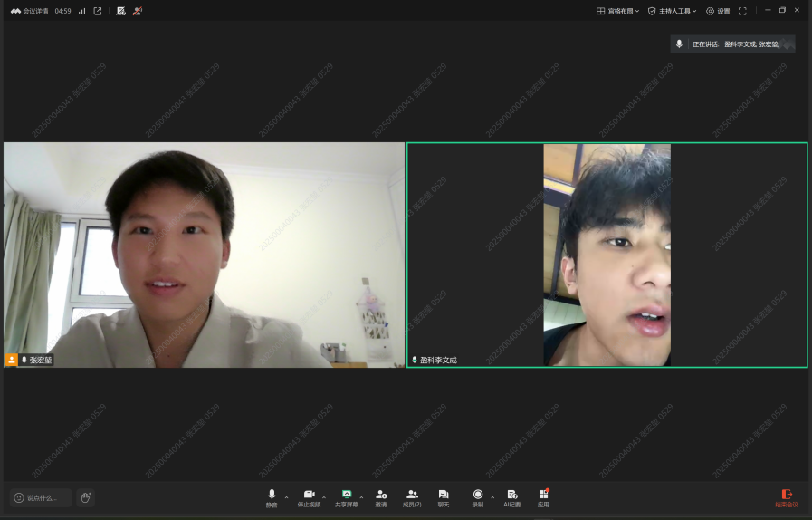The width and height of the screenshot is (812, 520).
Task: Start recording with the 录制 button
Action: [478, 497]
